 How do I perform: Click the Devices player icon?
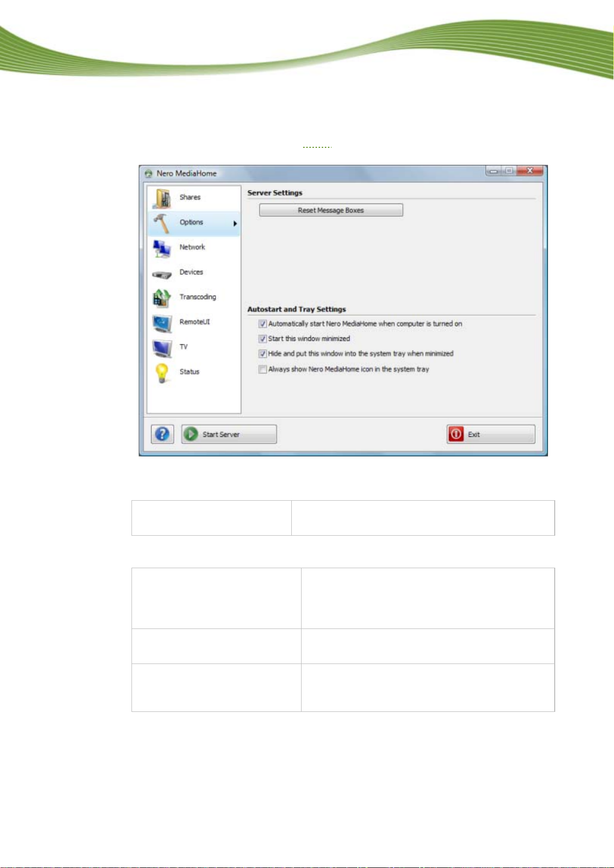[162, 274]
